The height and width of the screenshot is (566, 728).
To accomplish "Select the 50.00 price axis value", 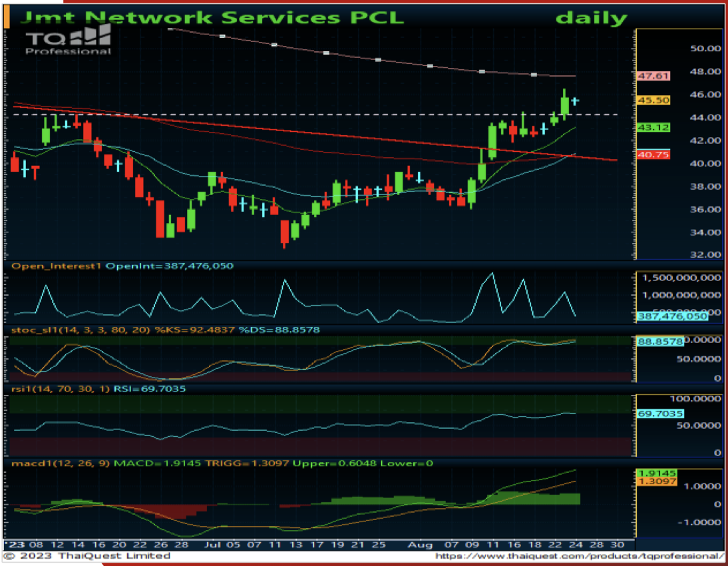I will coord(705,49).
